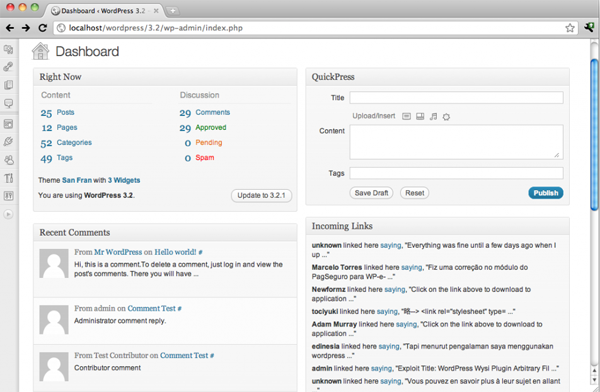
Task: Open the Tools menu icon in sidebar
Action: [x=8, y=178]
